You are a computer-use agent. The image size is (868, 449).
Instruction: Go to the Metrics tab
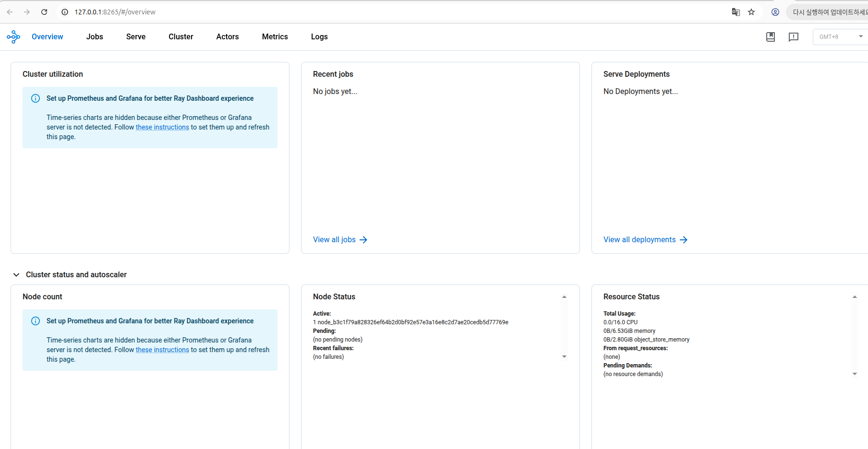[275, 37]
